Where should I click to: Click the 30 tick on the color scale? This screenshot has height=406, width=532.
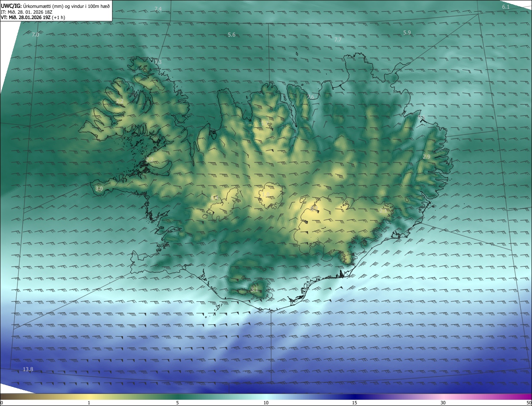(x=443, y=403)
